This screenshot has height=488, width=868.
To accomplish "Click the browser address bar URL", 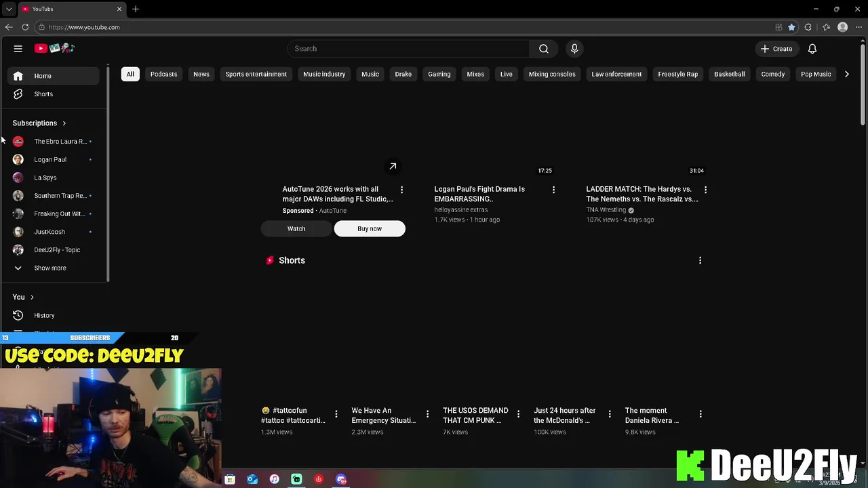I will coord(84,27).
